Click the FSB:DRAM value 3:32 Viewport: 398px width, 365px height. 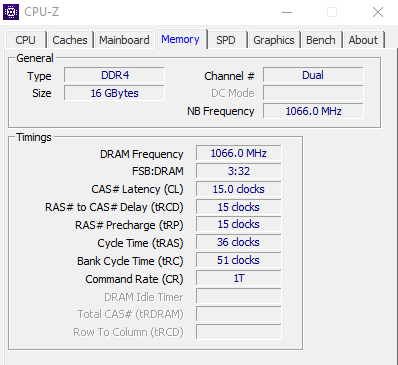pos(239,171)
